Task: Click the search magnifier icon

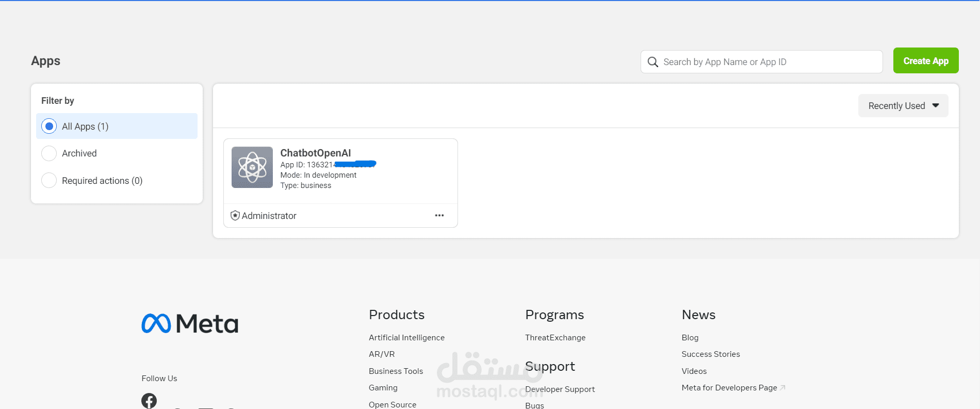Action: [x=652, y=62]
